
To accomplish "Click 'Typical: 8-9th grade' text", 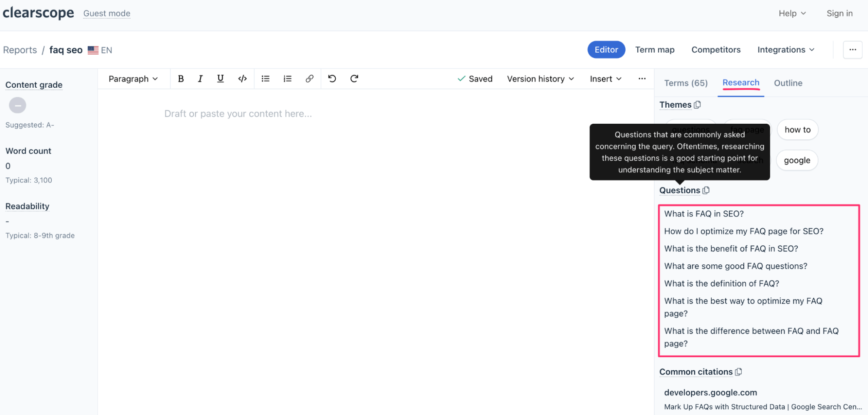I will 40,235.
